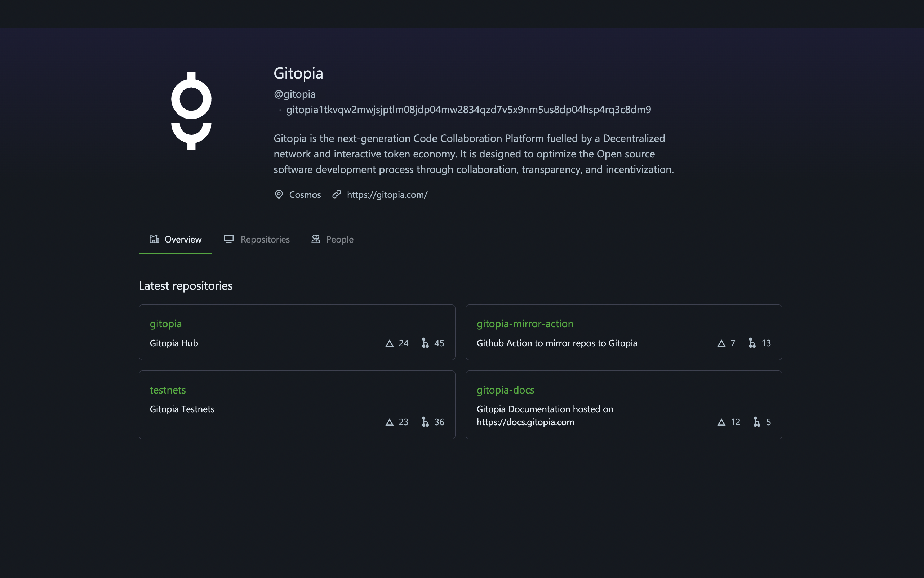Click the issue count 7 on gitopia-mirror-action card
This screenshot has height=578, width=924.
[733, 343]
